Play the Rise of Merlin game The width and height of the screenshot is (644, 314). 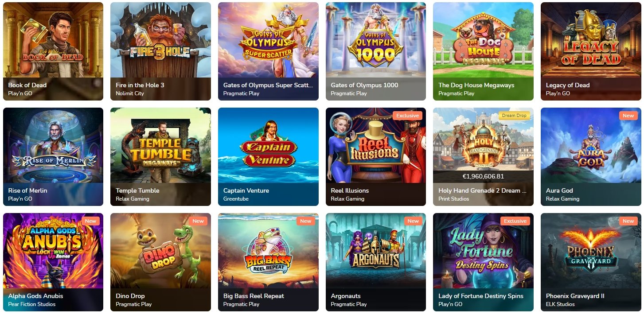(53, 157)
